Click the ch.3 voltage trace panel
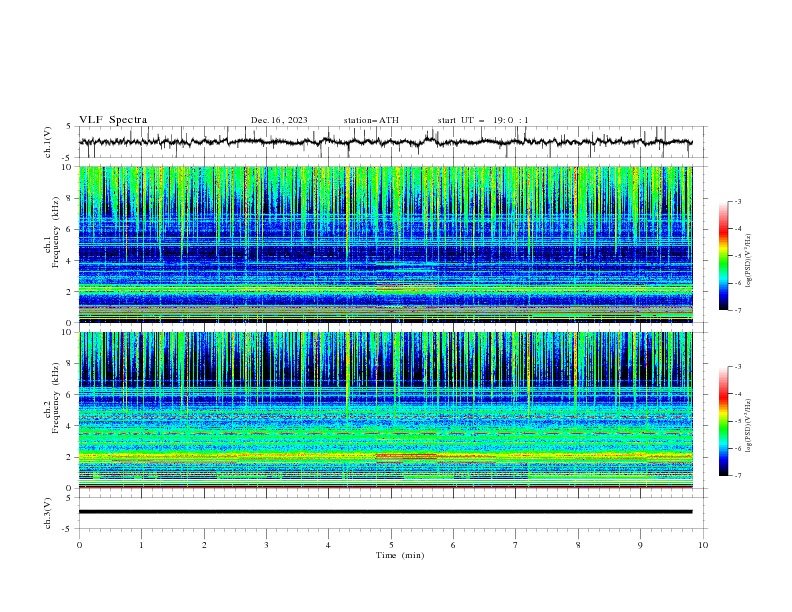Viewport: 792px width, 612px height. point(393,513)
